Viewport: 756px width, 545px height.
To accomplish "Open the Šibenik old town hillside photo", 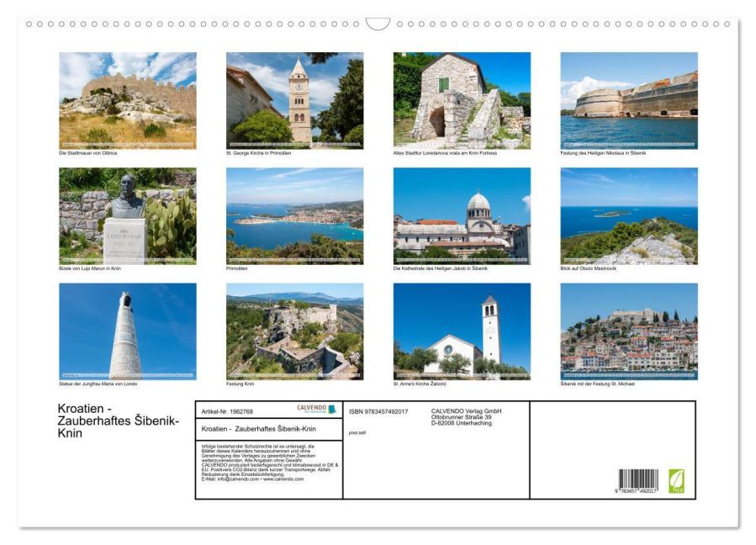I will pyautogui.click(x=629, y=331).
